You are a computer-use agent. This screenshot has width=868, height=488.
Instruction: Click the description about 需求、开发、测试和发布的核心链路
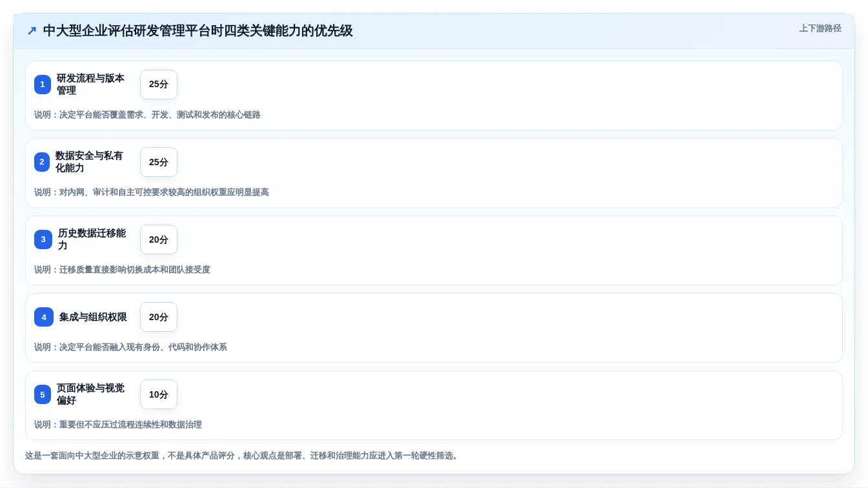(x=147, y=115)
